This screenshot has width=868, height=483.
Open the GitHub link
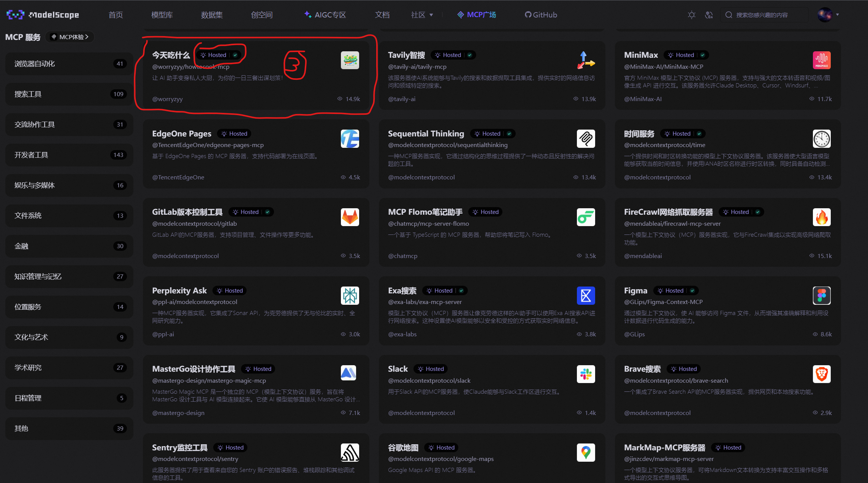click(541, 15)
